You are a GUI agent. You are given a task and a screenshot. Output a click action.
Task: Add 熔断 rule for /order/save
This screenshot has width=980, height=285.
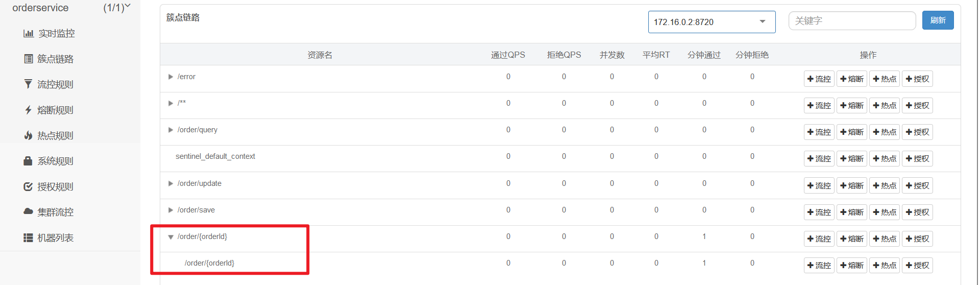point(852,212)
